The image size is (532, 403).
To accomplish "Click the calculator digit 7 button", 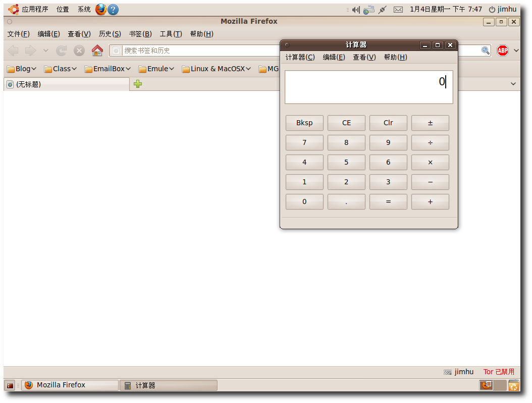I will pyautogui.click(x=304, y=142).
